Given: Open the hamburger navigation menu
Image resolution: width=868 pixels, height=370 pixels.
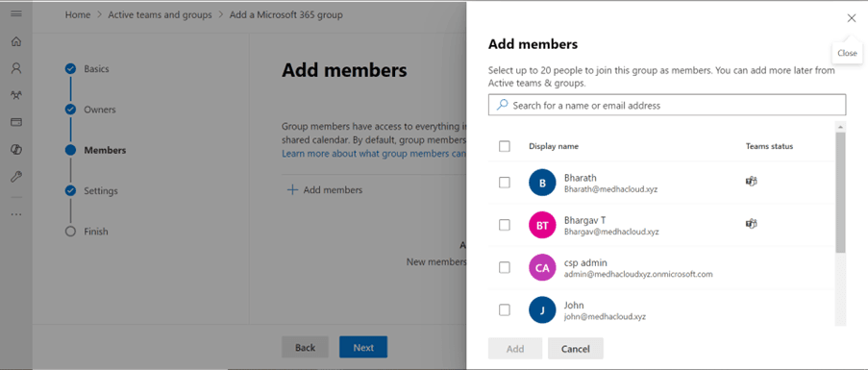Looking at the screenshot, I should click(16, 13).
